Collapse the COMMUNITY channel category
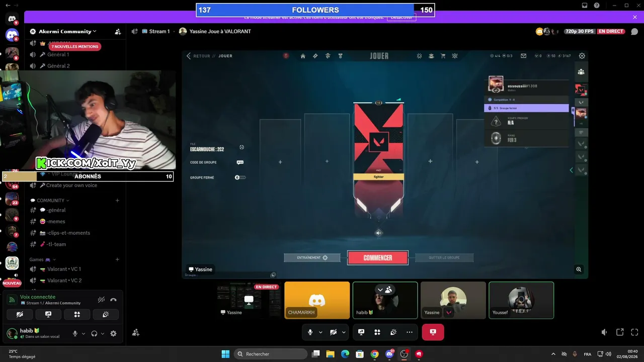 [50, 200]
